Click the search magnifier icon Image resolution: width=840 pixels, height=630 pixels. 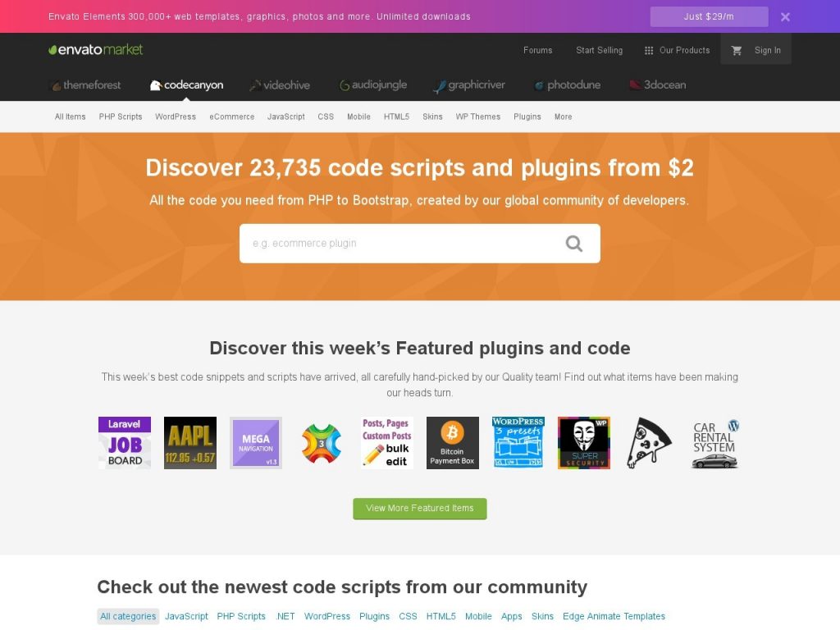(x=573, y=243)
